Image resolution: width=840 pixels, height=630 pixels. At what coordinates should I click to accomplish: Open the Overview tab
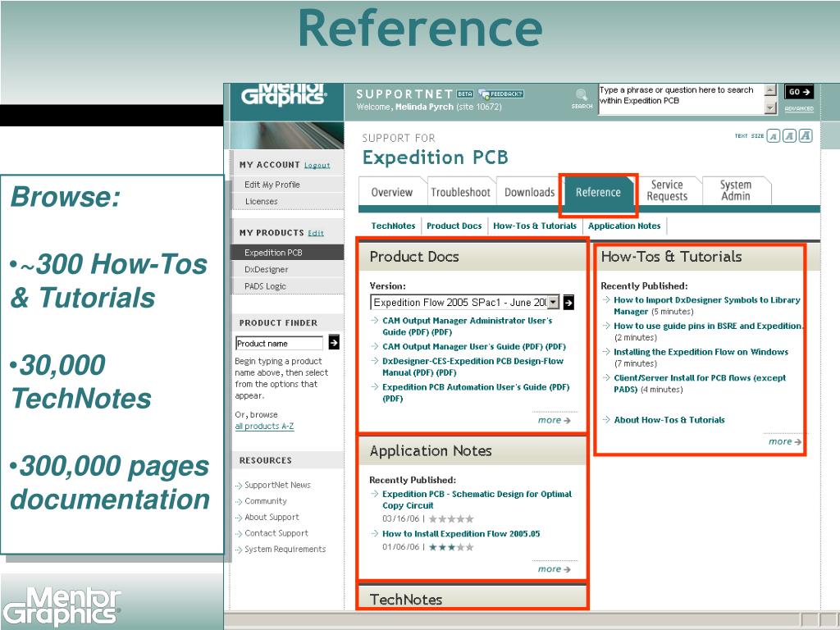pos(392,192)
